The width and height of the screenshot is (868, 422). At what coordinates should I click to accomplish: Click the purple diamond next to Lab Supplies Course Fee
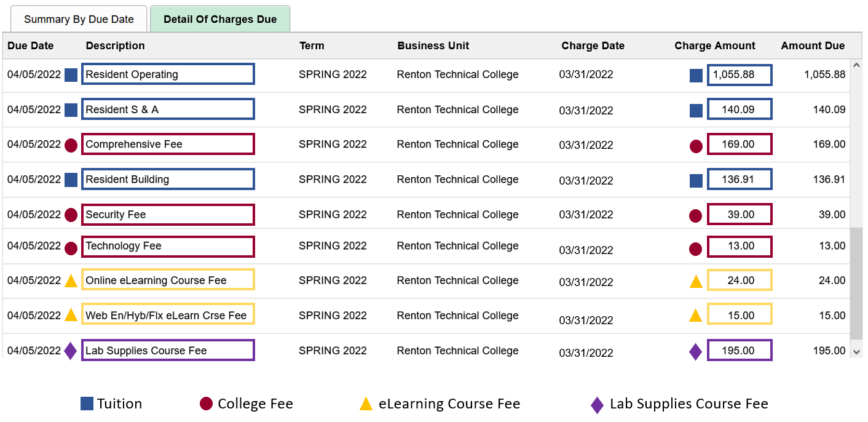point(71,350)
